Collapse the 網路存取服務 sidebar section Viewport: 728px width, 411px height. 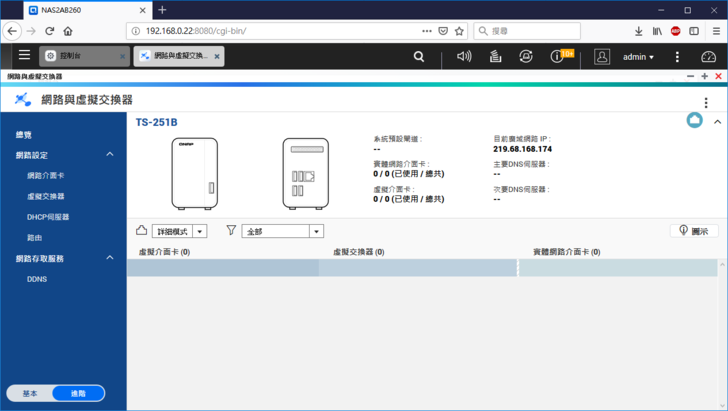point(110,258)
